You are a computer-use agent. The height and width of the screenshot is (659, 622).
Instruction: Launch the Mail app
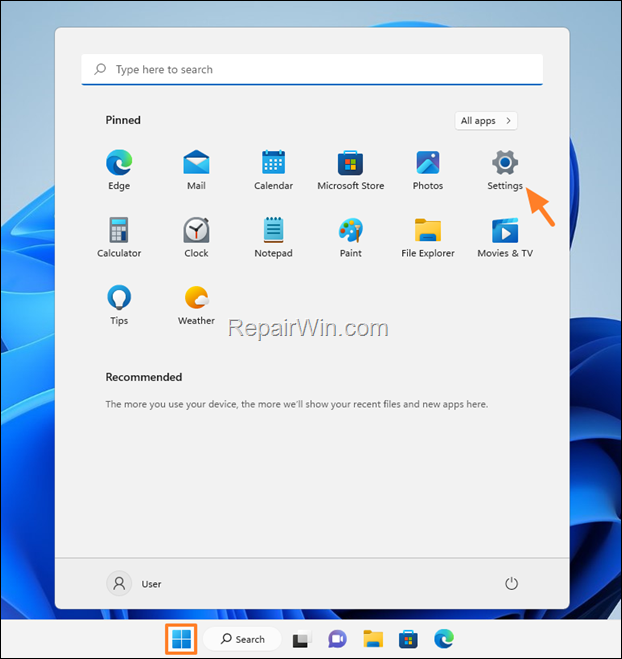point(196,169)
